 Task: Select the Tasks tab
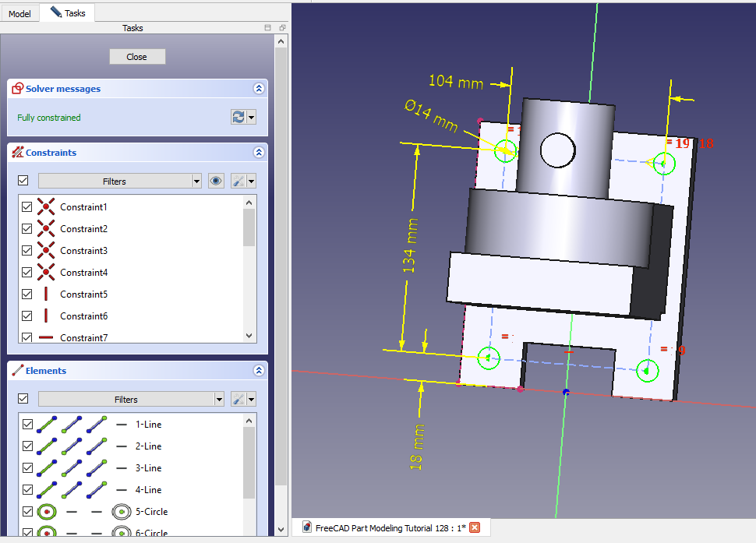[68, 13]
